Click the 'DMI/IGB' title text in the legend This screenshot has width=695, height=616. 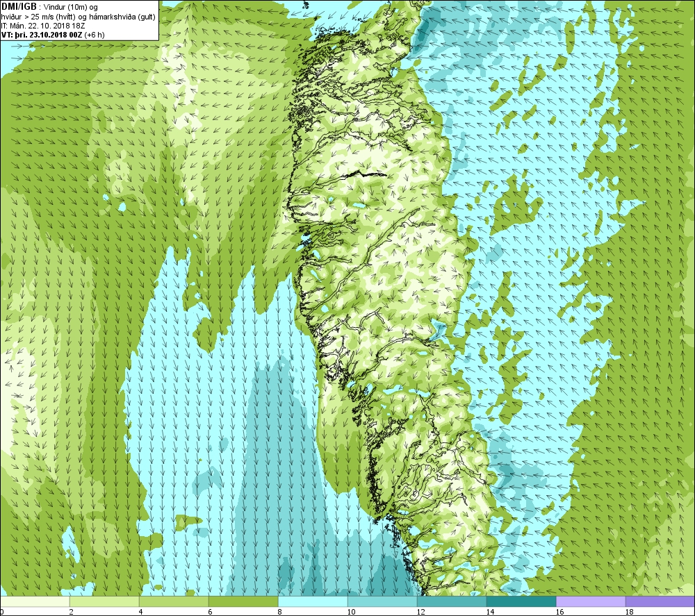pyautogui.click(x=19, y=7)
